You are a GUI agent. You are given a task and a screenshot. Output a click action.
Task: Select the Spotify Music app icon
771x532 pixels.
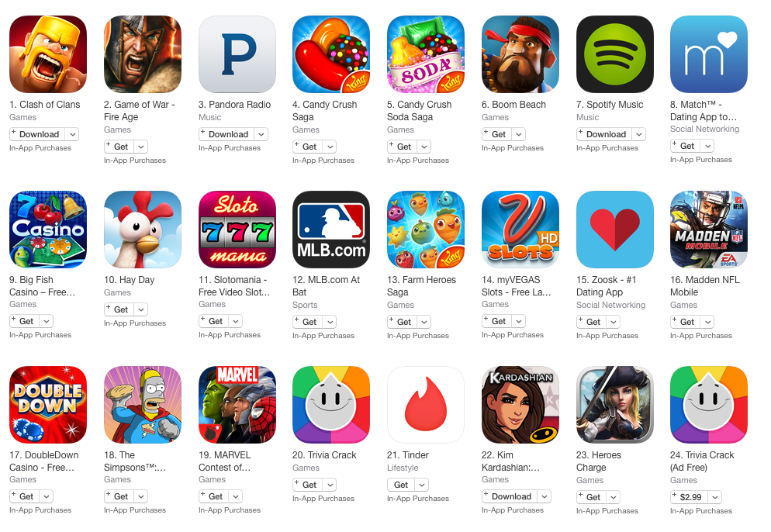pos(614,54)
